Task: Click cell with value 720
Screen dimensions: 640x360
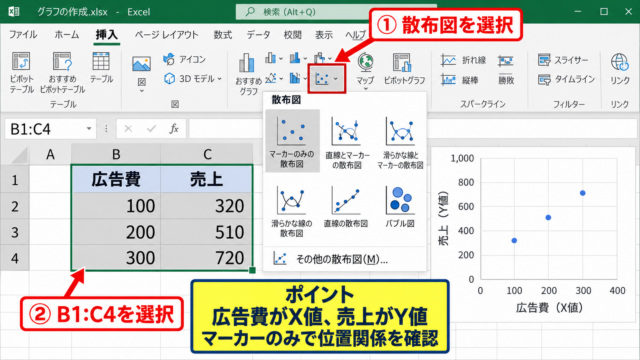Action: click(207, 258)
